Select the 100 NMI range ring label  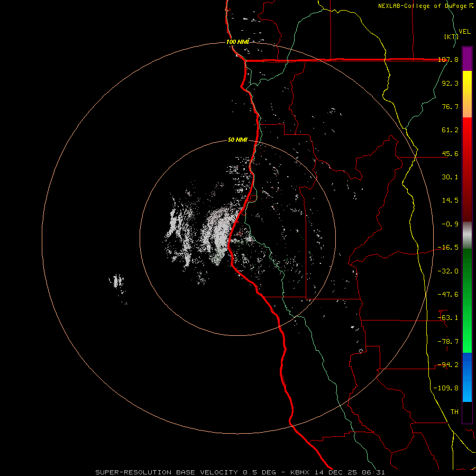coord(237,42)
